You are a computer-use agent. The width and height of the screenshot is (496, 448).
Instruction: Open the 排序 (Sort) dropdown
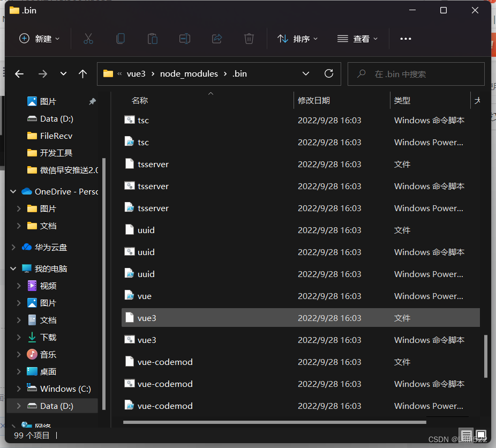click(x=298, y=38)
